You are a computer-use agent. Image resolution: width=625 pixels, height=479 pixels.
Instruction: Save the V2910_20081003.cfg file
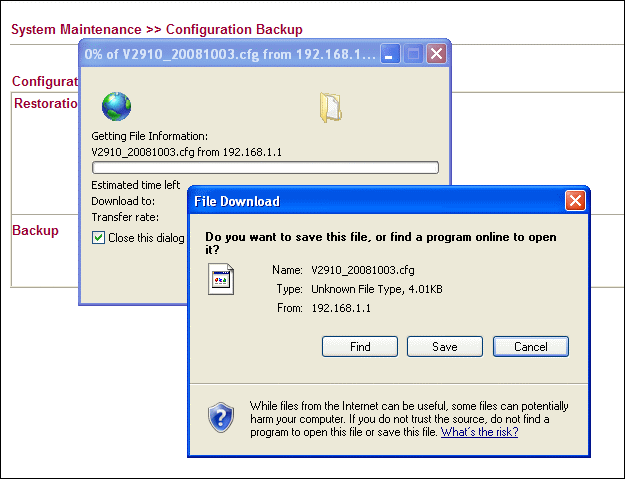(444, 346)
